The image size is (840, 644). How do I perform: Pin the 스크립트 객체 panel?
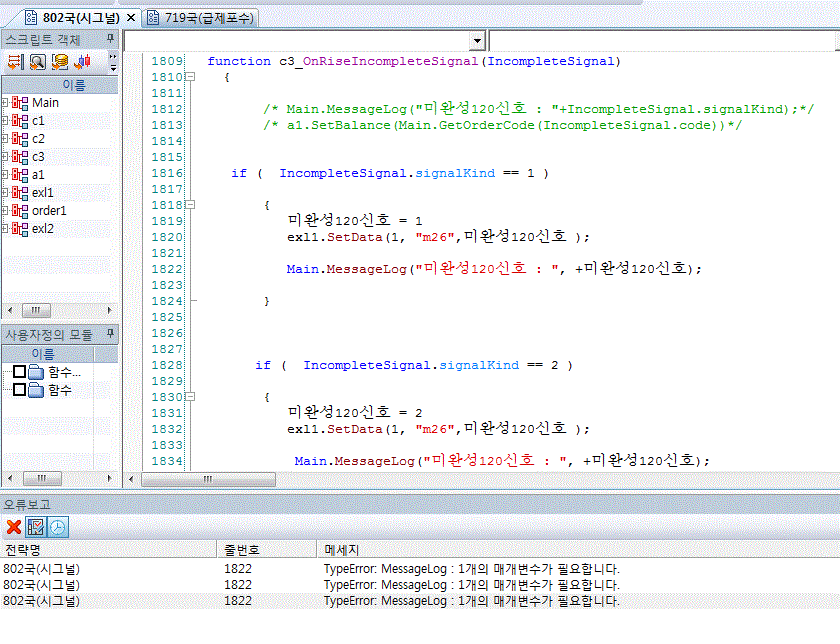coord(111,40)
